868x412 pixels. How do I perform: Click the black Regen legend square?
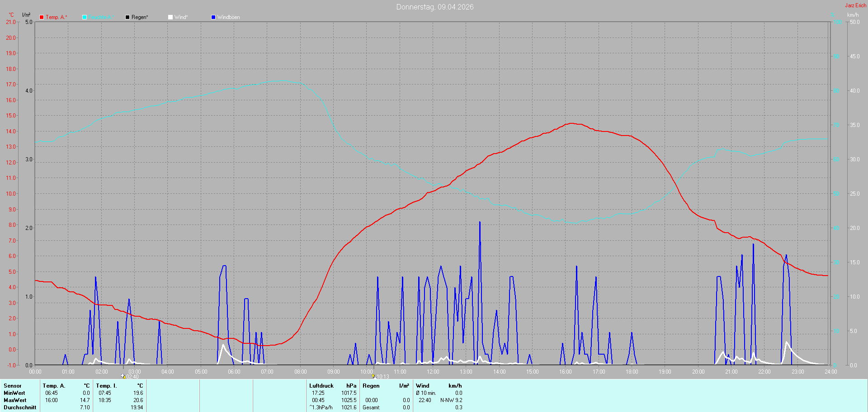[127, 17]
